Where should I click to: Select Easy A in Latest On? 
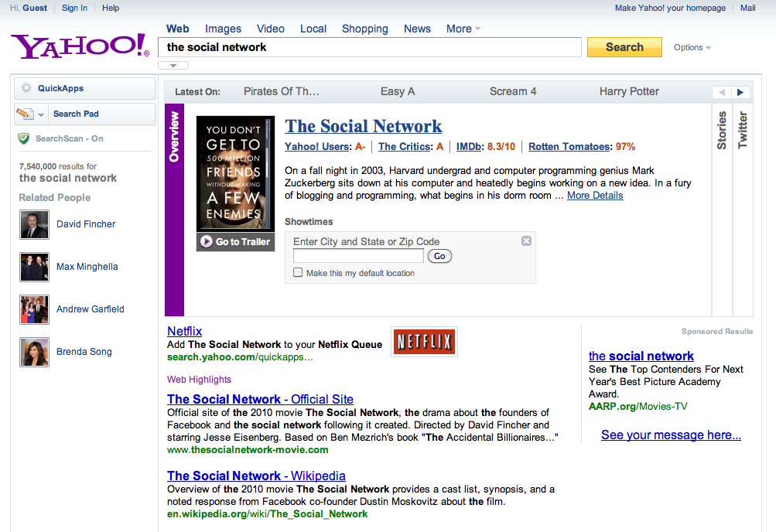tap(398, 91)
